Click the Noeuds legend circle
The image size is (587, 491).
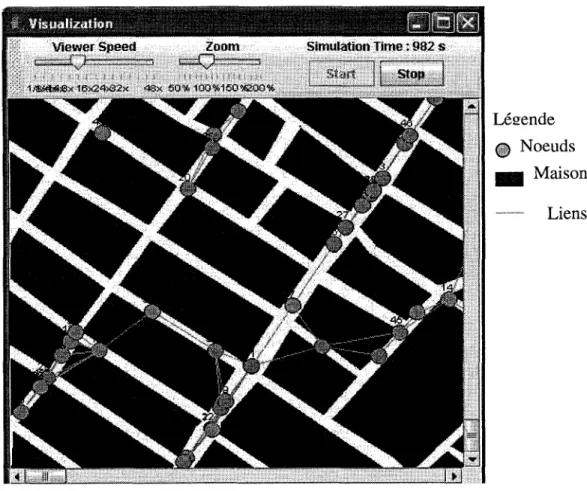503,150
